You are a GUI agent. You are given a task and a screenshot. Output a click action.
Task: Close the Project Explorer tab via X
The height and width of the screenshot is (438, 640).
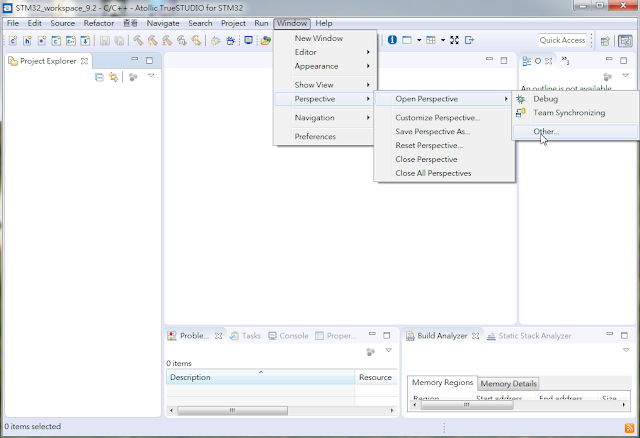(x=84, y=61)
